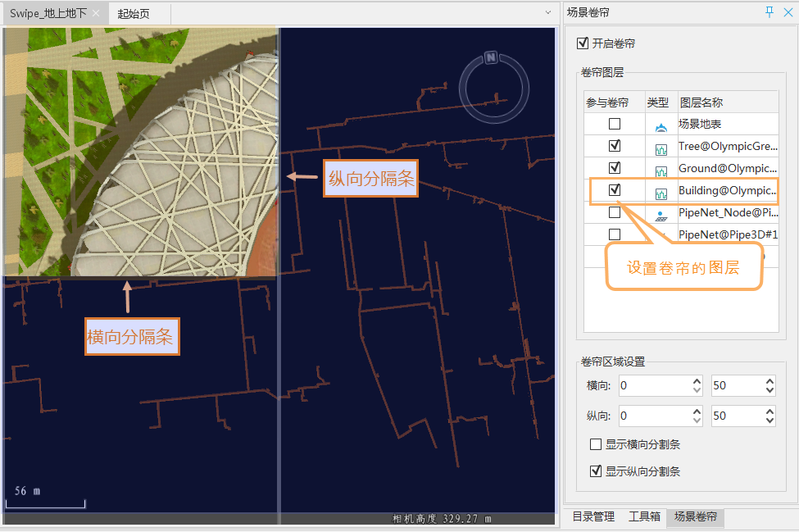Close the Swipe_地上地下 tab via its X
This screenshot has height=532, width=799.
(96, 14)
